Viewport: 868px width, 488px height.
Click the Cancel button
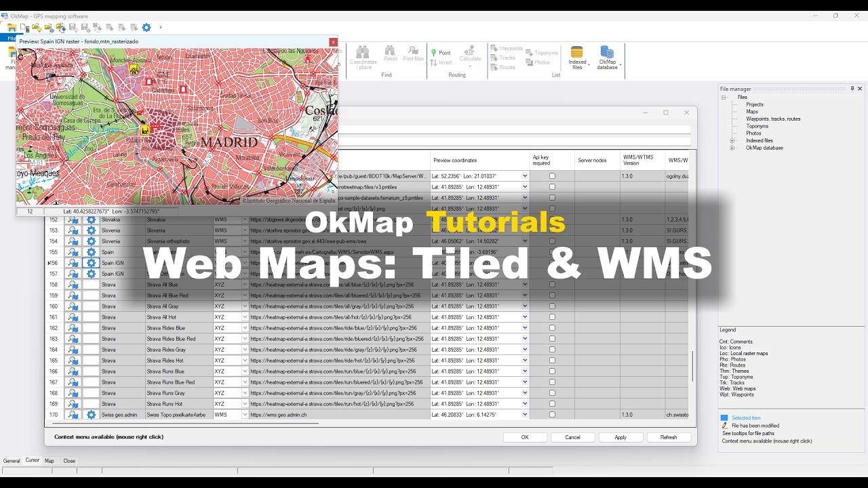coord(573,437)
